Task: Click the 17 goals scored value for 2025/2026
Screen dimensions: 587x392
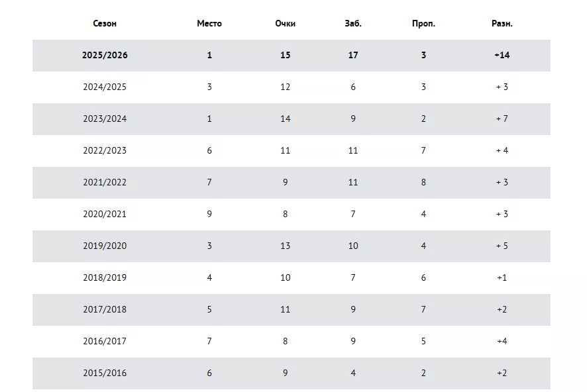Action: coord(353,55)
